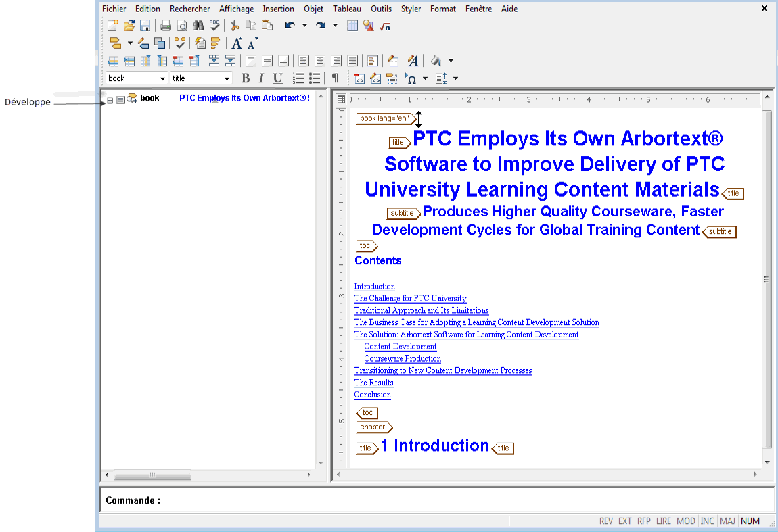
Task: Undo the last action with the blue arrow
Action: 290,25
